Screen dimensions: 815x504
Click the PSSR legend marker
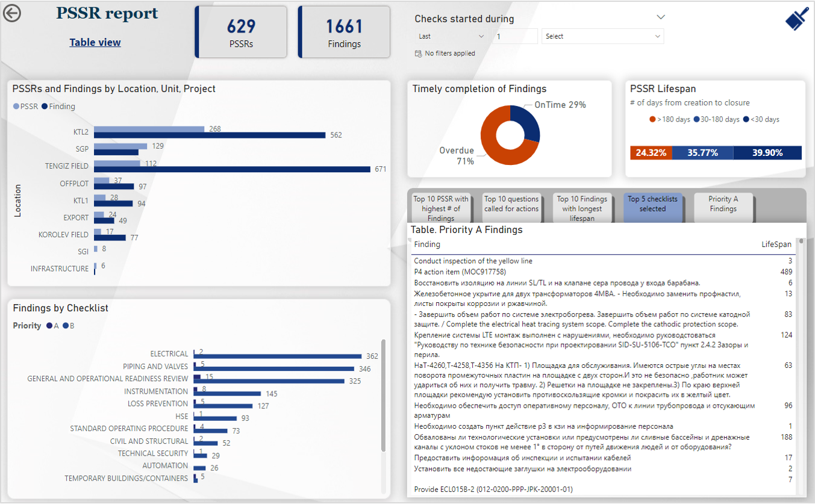click(x=16, y=107)
